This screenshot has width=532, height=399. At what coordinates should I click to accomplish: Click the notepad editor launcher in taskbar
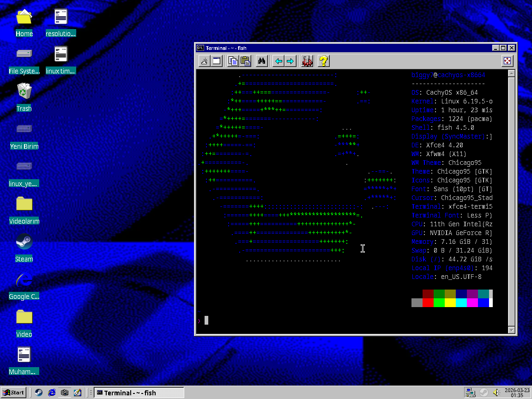pyautogui.click(x=78, y=393)
